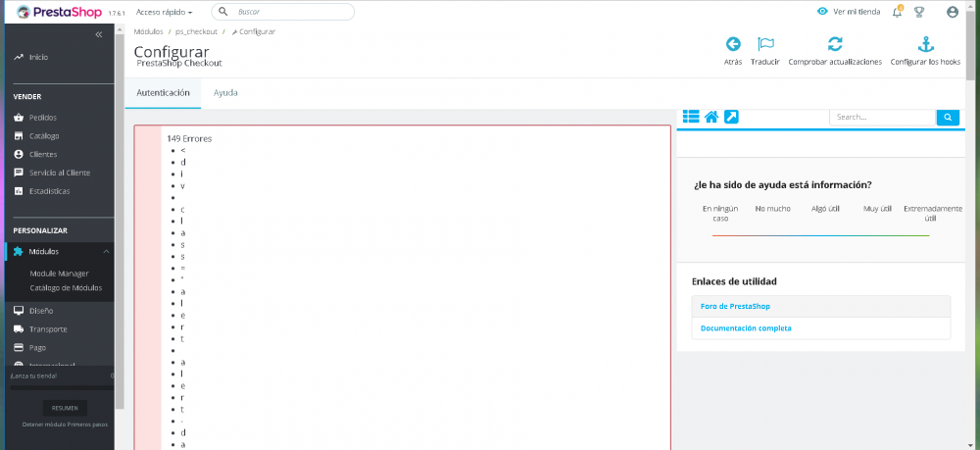
Task: Click the sidebar vertical scrollbar
Action: [120, 222]
